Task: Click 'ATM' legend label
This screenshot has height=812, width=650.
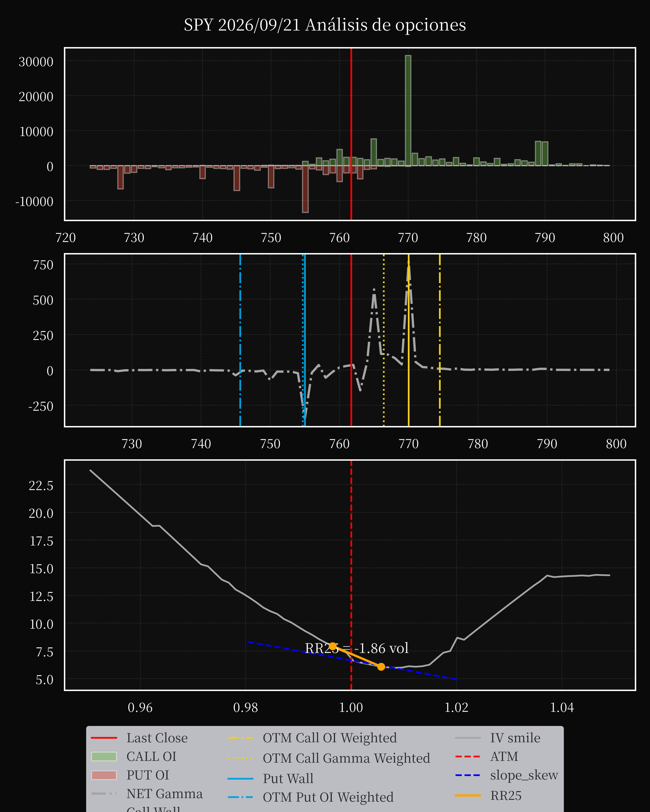Action: [504, 756]
